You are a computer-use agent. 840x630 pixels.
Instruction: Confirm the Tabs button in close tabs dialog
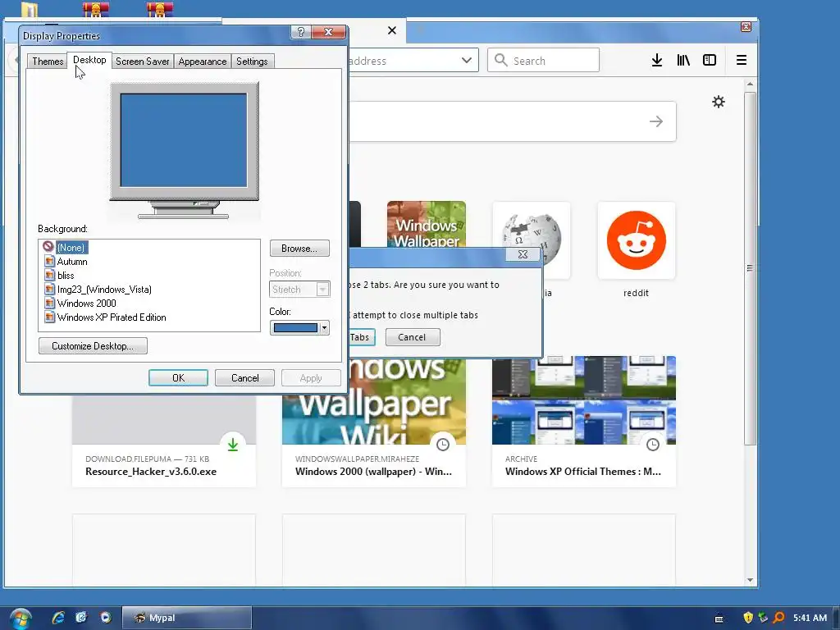click(x=362, y=337)
